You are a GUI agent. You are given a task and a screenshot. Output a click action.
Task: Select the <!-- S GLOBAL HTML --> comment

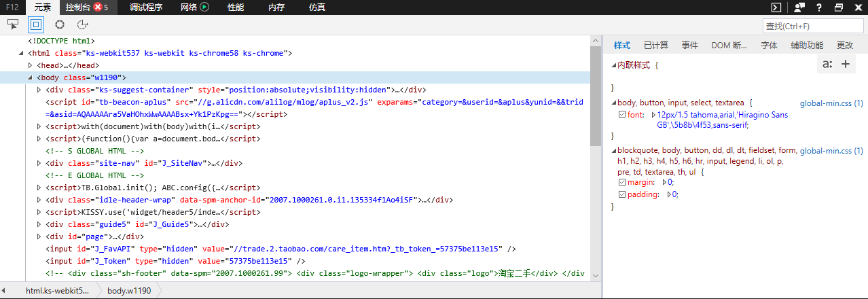click(94, 151)
